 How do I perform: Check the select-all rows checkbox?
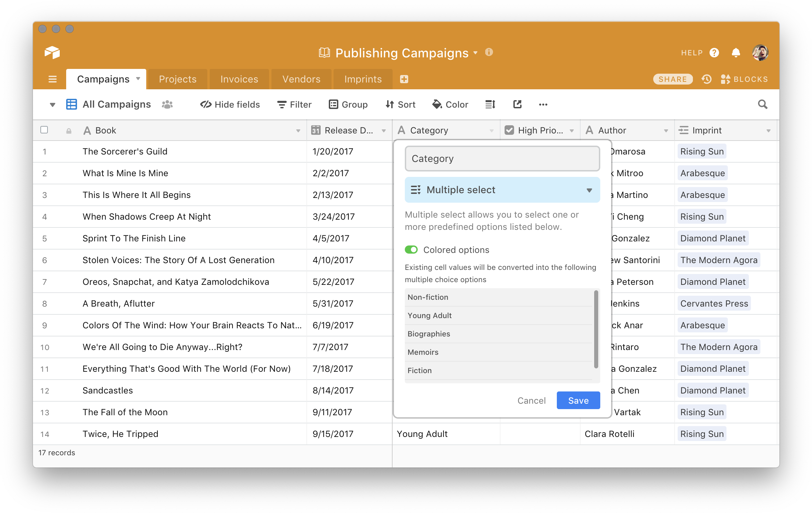(x=44, y=130)
